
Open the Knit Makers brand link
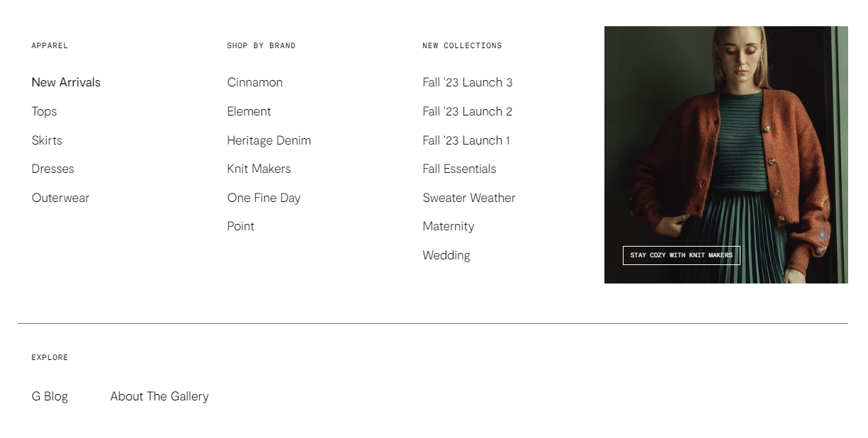[259, 169]
